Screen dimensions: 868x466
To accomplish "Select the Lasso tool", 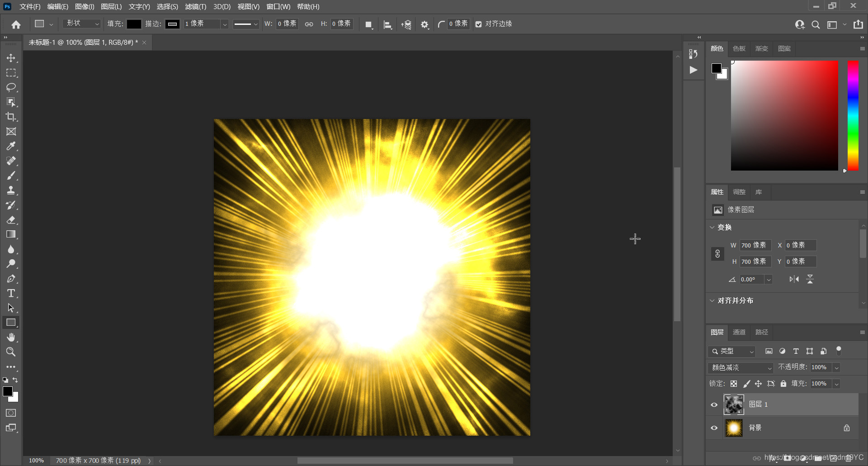I will point(11,87).
